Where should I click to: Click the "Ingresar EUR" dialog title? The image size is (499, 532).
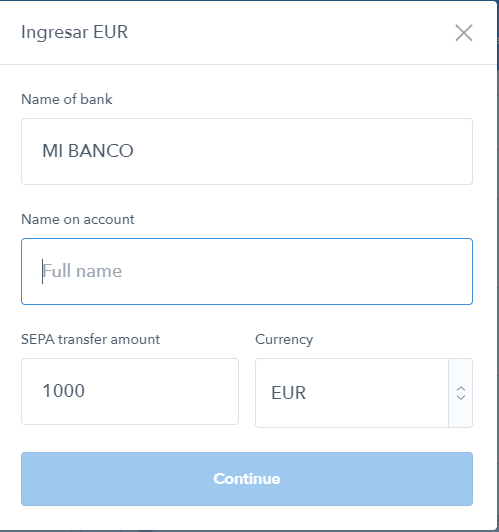tap(74, 32)
